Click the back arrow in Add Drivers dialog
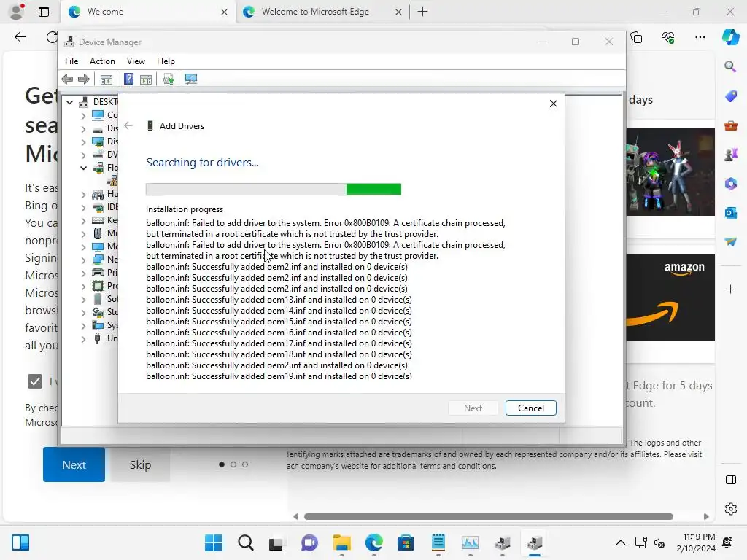Screen dimensions: 747x560 coord(128,125)
